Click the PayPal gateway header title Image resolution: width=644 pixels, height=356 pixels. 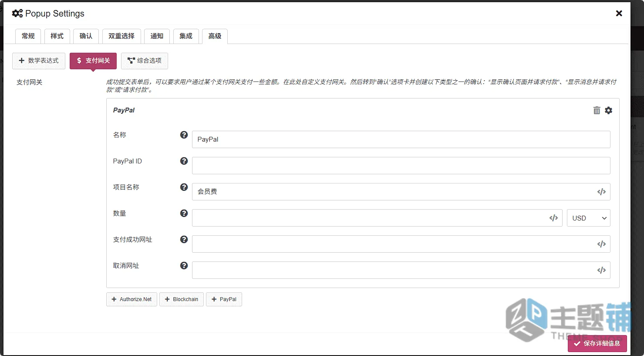click(x=124, y=110)
